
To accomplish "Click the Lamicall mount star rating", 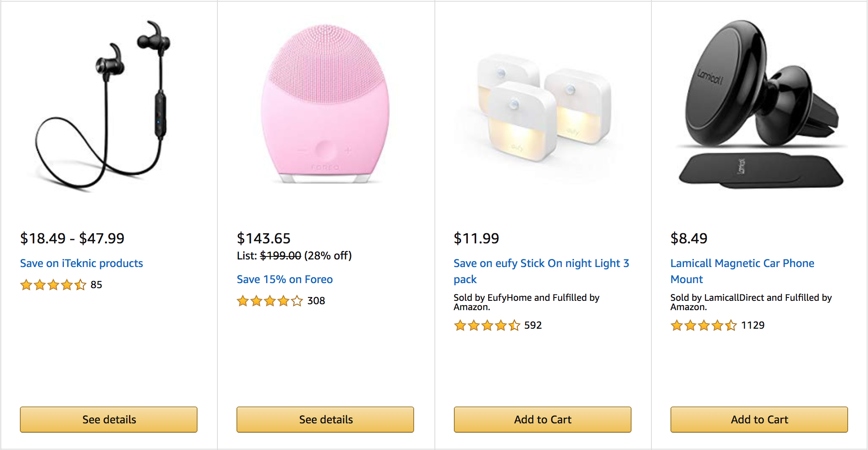I will point(703,325).
